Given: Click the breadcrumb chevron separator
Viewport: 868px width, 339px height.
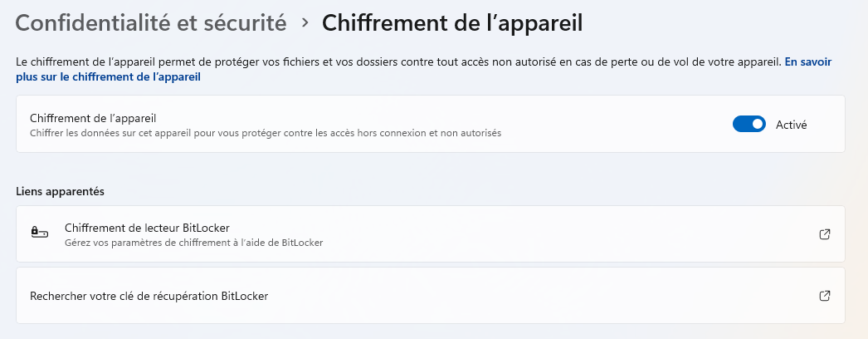Looking at the screenshot, I should pos(305,23).
